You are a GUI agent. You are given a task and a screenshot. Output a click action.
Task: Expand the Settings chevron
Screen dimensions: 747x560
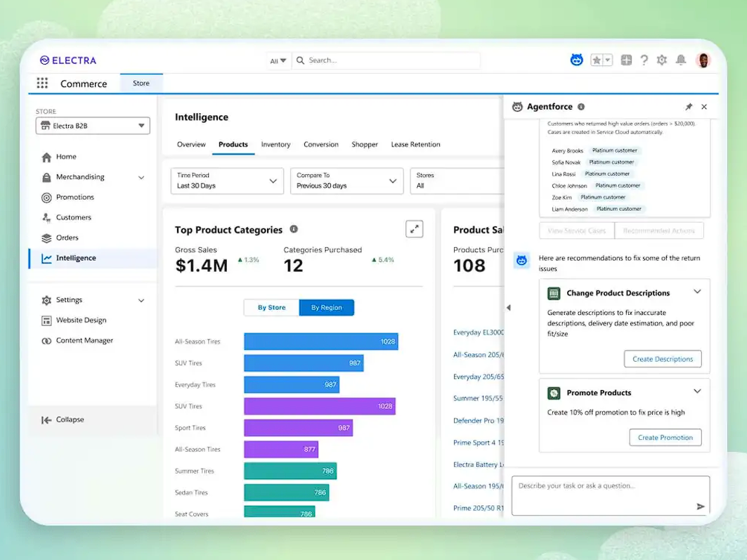click(141, 301)
